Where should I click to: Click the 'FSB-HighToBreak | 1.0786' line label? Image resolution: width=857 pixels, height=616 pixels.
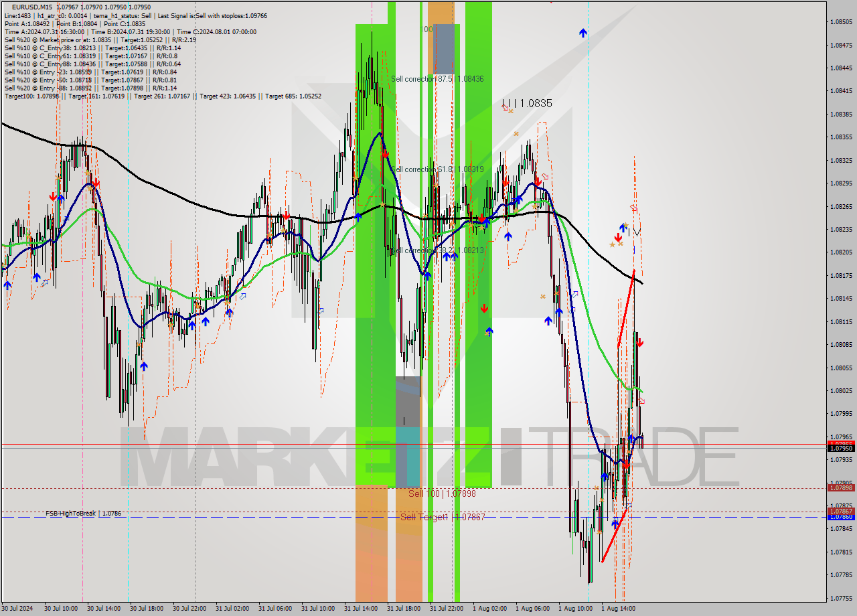click(x=84, y=514)
